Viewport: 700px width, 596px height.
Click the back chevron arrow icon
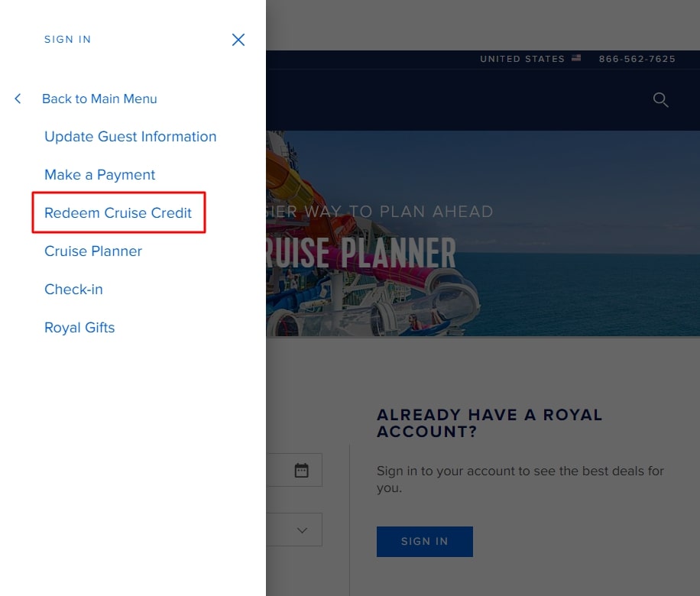[x=18, y=99]
